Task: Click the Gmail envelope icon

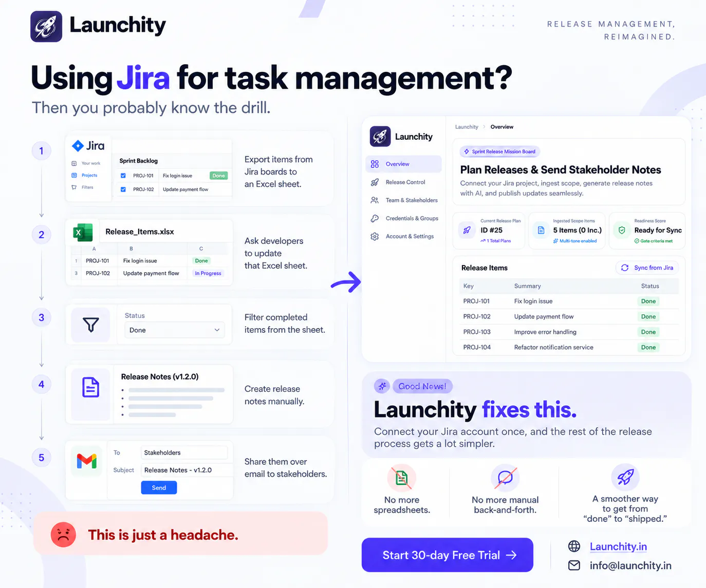Action: tap(87, 461)
